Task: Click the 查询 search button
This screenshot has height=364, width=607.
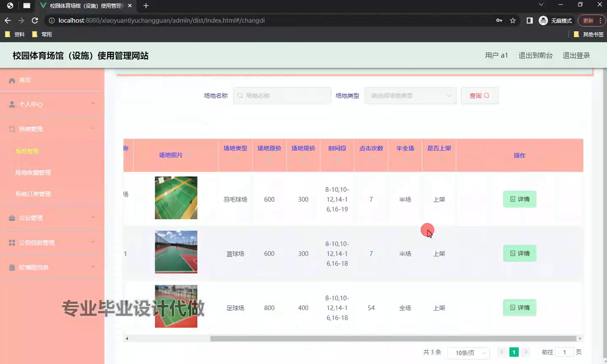Action: coord(480,96)
